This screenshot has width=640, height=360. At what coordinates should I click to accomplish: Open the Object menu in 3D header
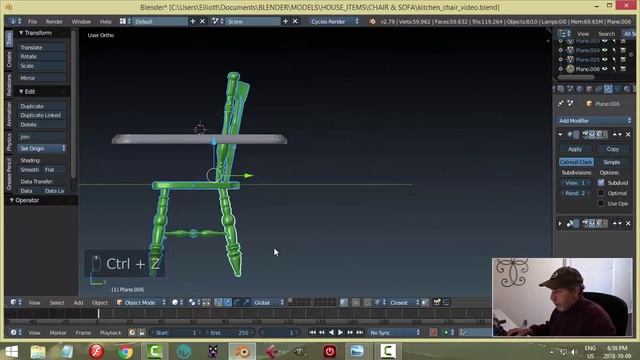pyautogui.click(x=100, y=302)
